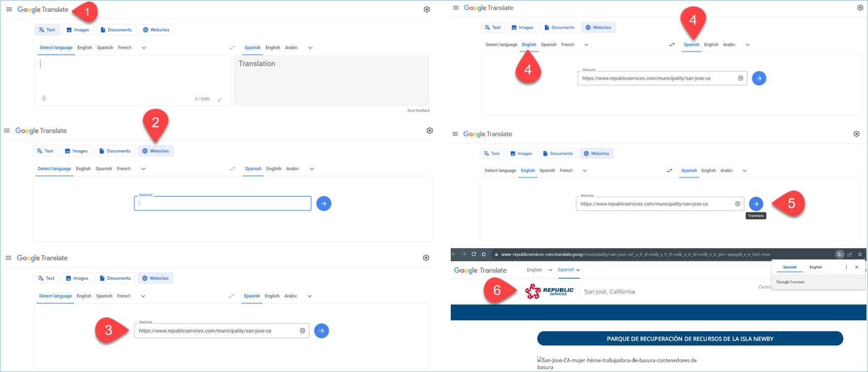
Task: Bookmark the page with the star icon
Action: point(860,255)
